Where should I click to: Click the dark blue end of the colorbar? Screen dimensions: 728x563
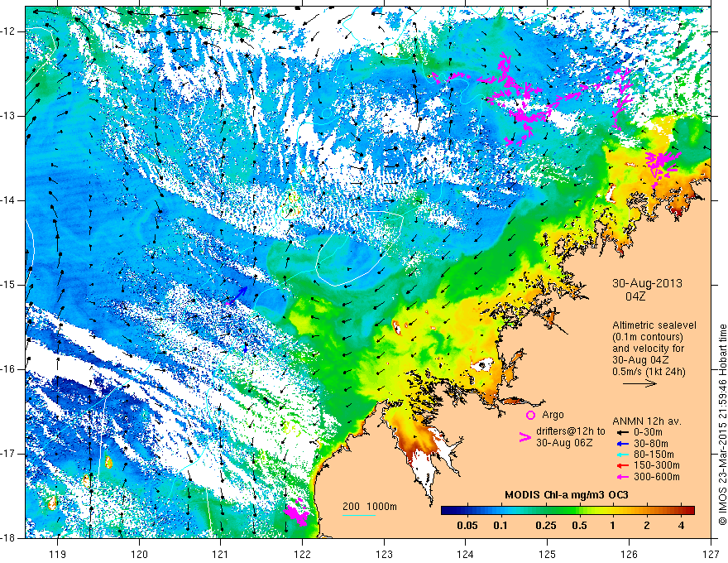446,510
